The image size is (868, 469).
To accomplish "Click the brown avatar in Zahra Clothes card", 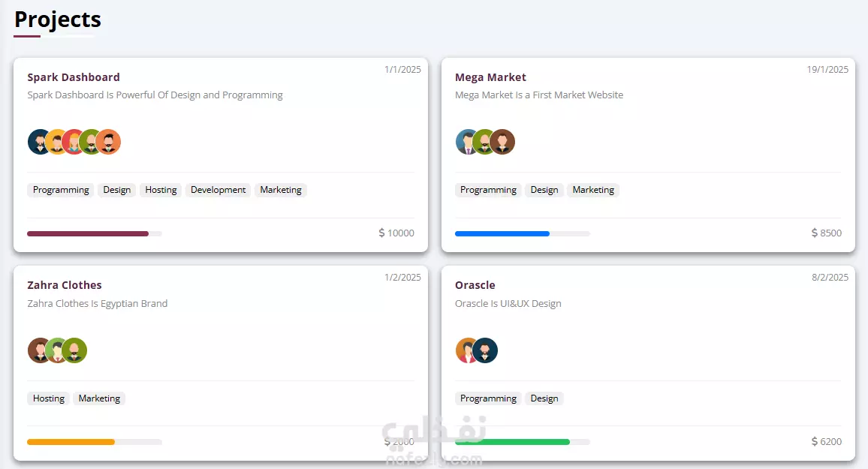I will (39, 350).
